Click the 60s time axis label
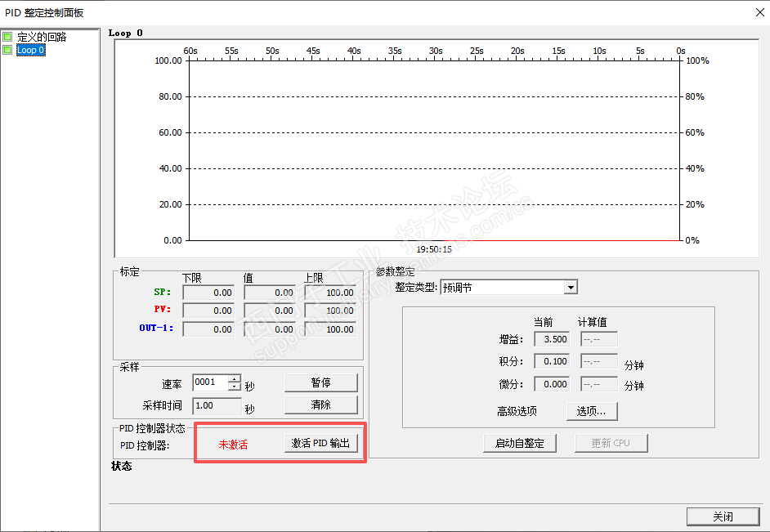770x532 pixels. [x=190, y=51]
